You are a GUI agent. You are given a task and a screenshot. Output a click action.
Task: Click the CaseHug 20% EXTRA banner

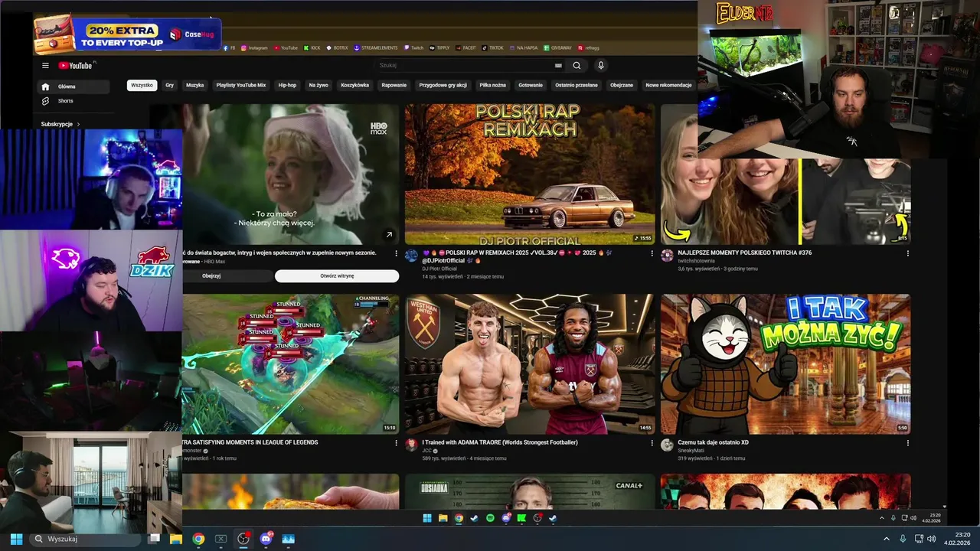(127, 35)
